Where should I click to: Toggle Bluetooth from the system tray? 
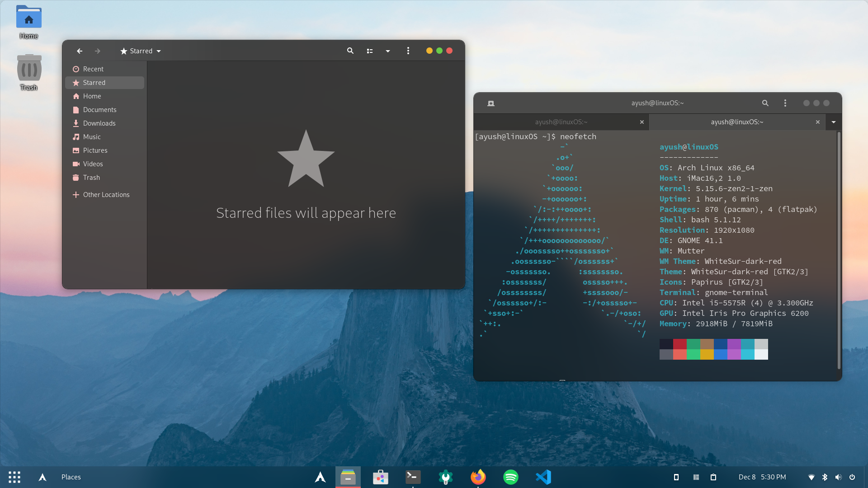pyautogui.click(x=825, y=477)
